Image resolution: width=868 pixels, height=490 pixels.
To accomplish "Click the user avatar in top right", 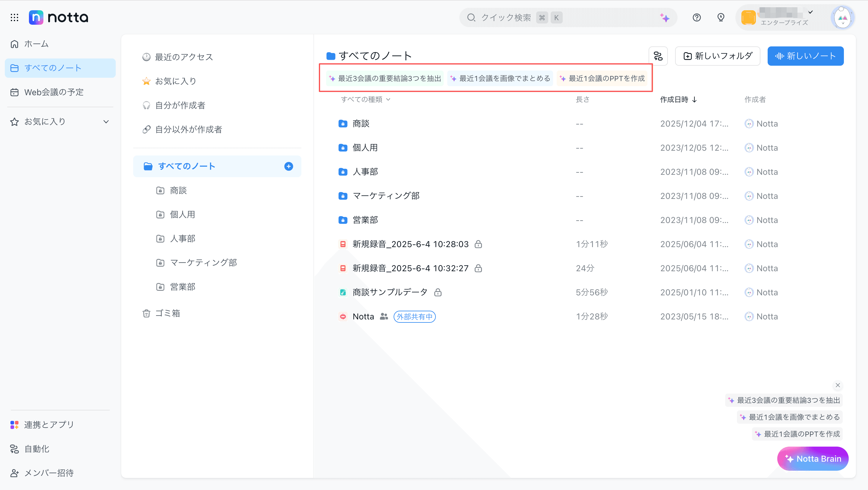I will [842, 18].
